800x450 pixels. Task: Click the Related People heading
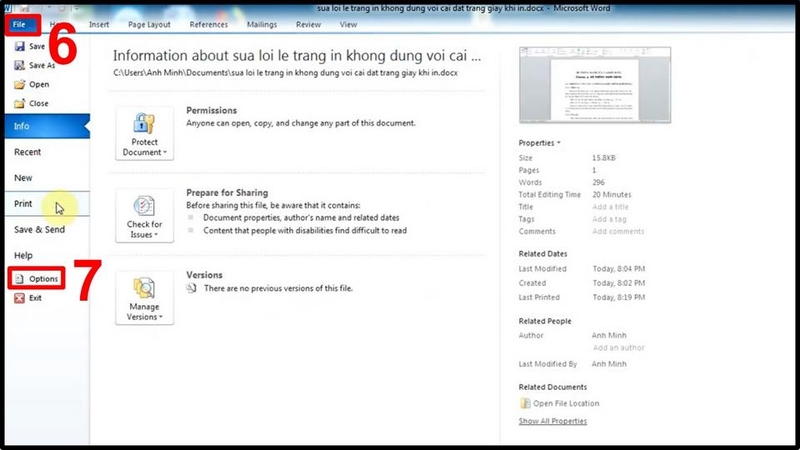pos(544,321)
